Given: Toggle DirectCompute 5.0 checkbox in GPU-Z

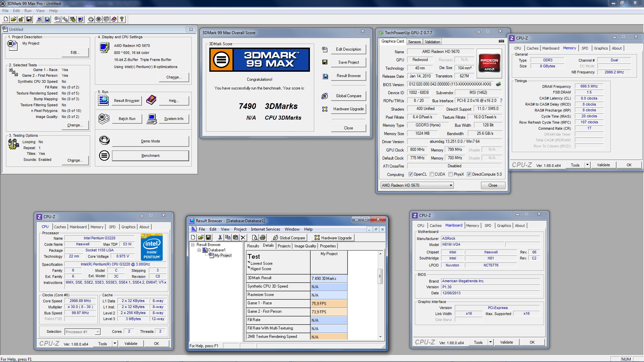Looking at the screenshot, I should [469, 174].
